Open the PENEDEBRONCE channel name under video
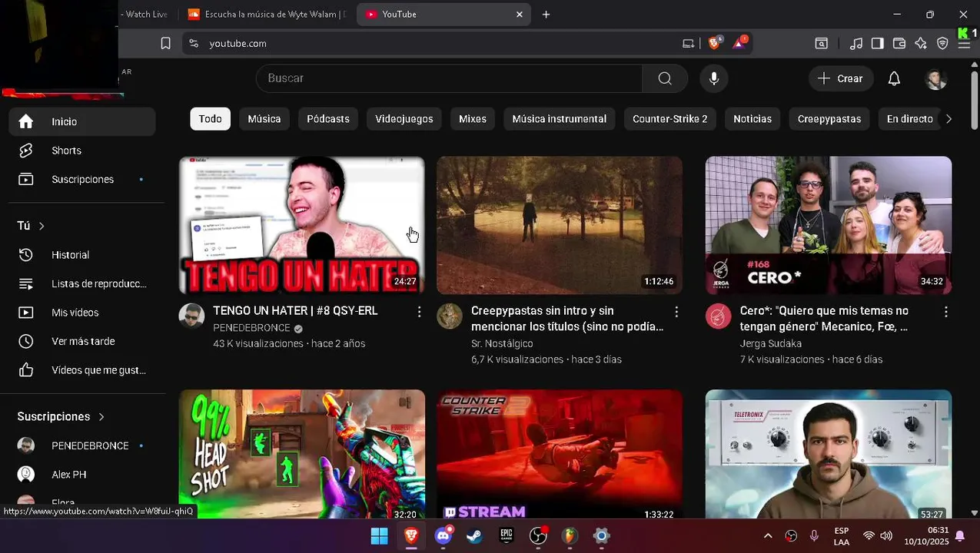The width and height of the screenshot is (980, 553). [x=251, y=328]
